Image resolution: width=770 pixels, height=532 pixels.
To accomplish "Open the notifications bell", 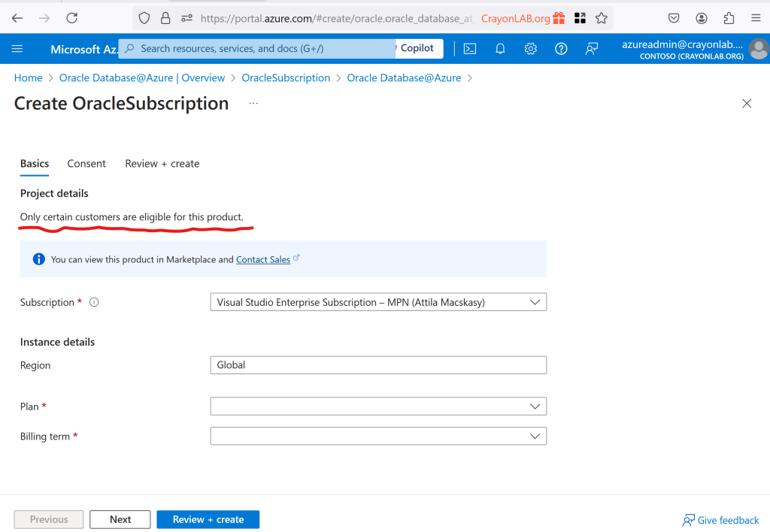I will (500, 49).
